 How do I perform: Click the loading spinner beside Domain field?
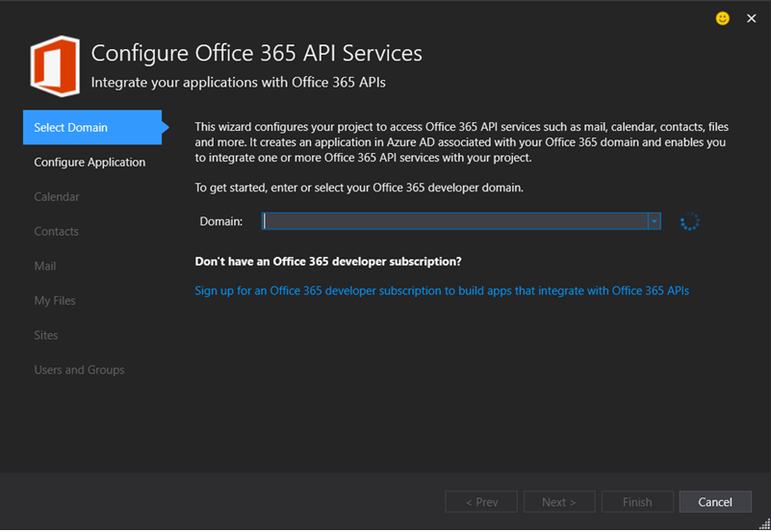(689, 221)
